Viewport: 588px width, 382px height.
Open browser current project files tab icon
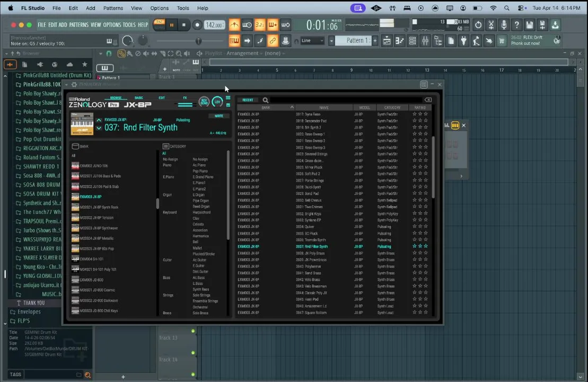click(25, 65)
